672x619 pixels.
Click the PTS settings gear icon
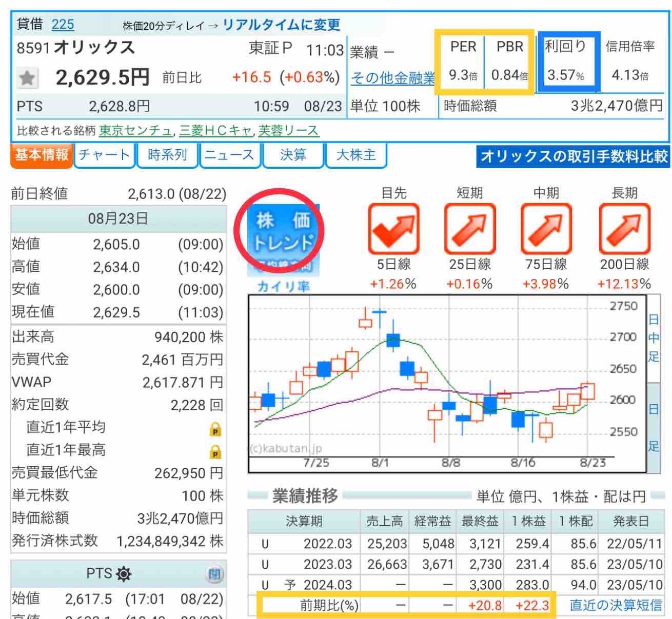coord(124,573)
